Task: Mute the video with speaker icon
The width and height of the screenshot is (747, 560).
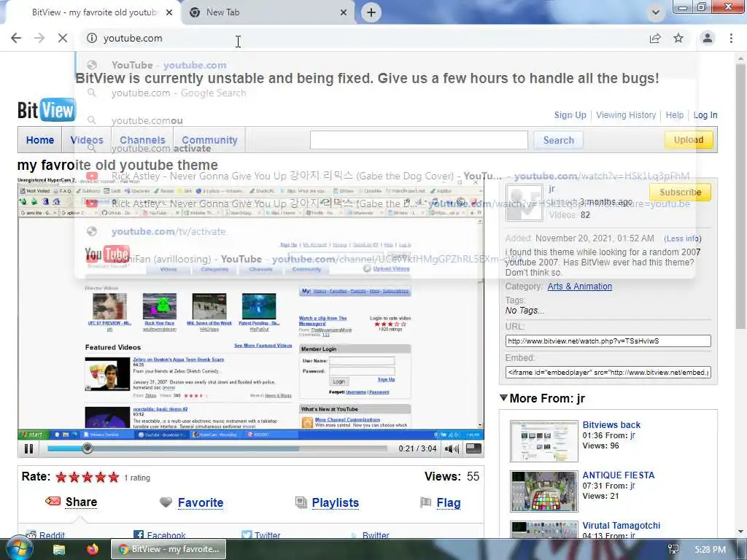Action: click(451, 448)
